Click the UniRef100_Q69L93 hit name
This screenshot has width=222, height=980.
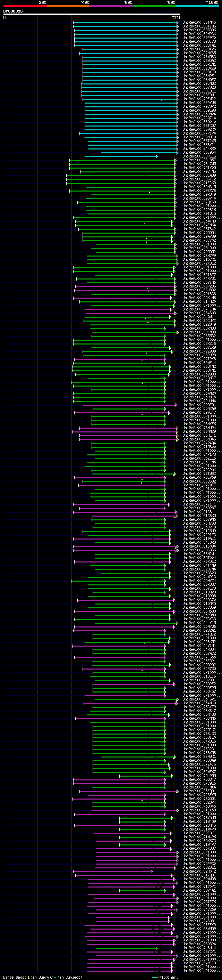199,110
